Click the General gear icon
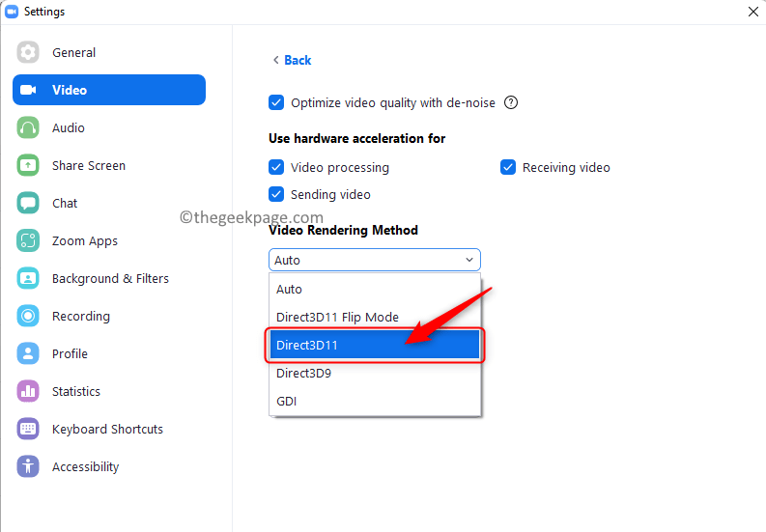 [x=28, y=52]
